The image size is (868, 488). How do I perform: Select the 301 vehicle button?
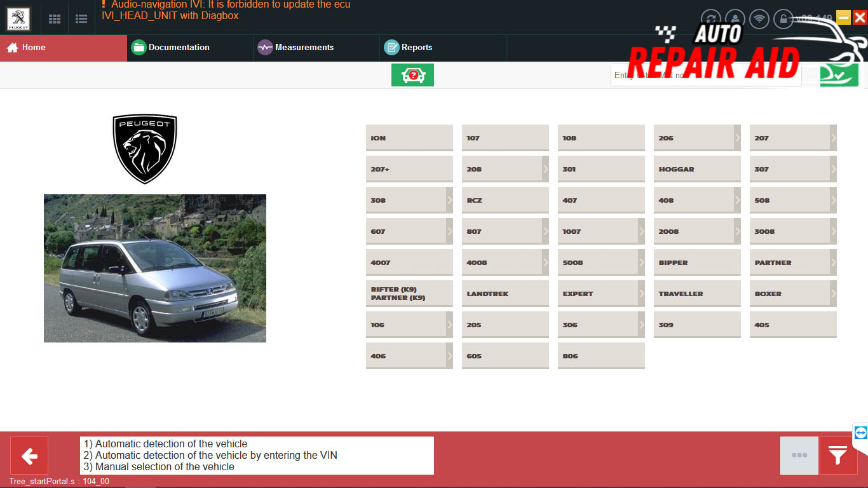tap(601, 169)
